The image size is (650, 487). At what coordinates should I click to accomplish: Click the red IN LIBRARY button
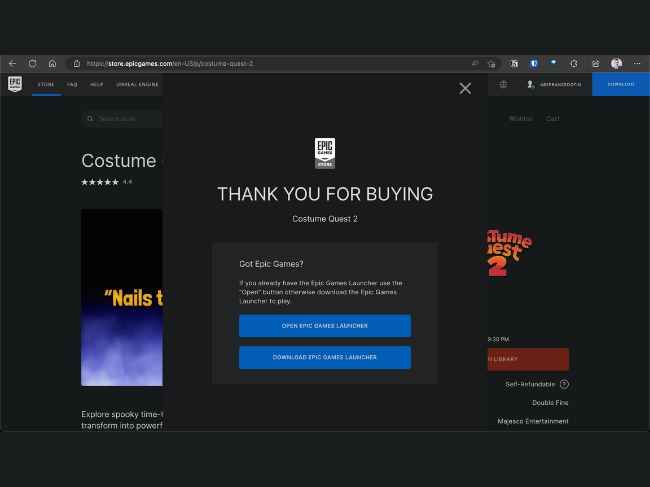[x=528, y=359]
